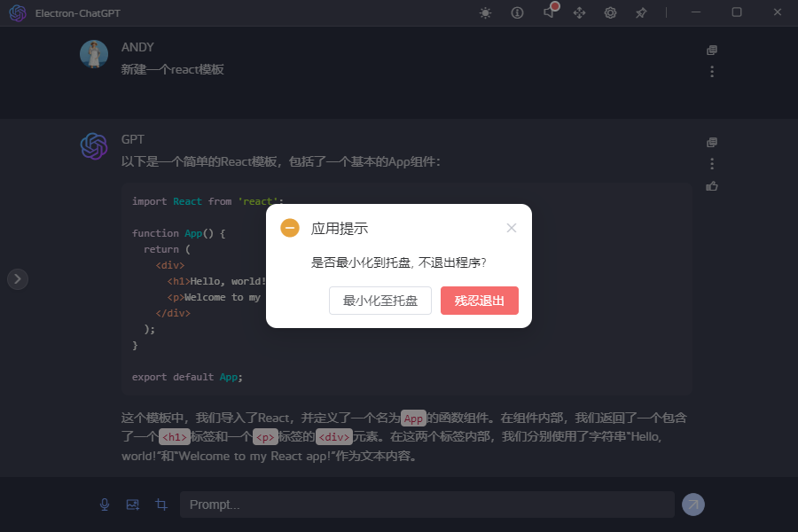This screenshot has height=532, width=798.
Task: Expand the sidebar with the chevron arrow
Action: (x=18, y=279)
